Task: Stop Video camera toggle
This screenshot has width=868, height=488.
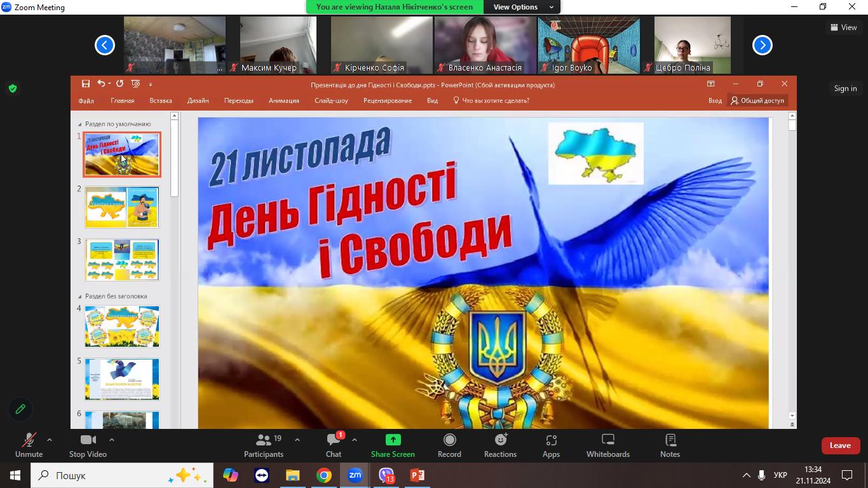Action: pos(88,445)
